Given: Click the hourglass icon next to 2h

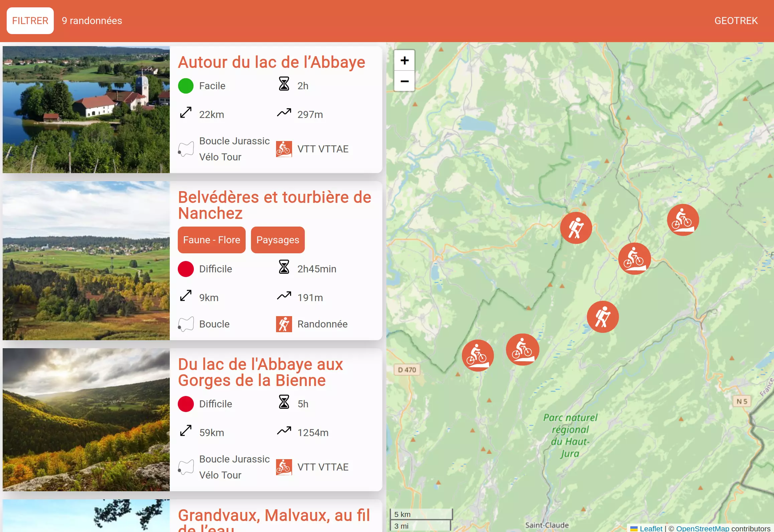Looking at the screenshot, I should [284, 84].
